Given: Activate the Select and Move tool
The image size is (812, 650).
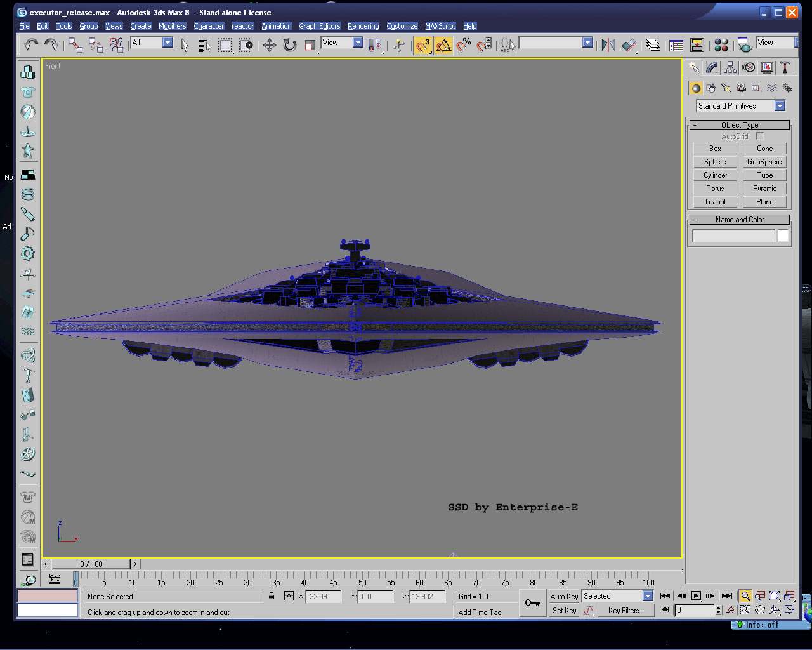Looking at the screenshot, I should pyautogui.click(x=270, y=44).
